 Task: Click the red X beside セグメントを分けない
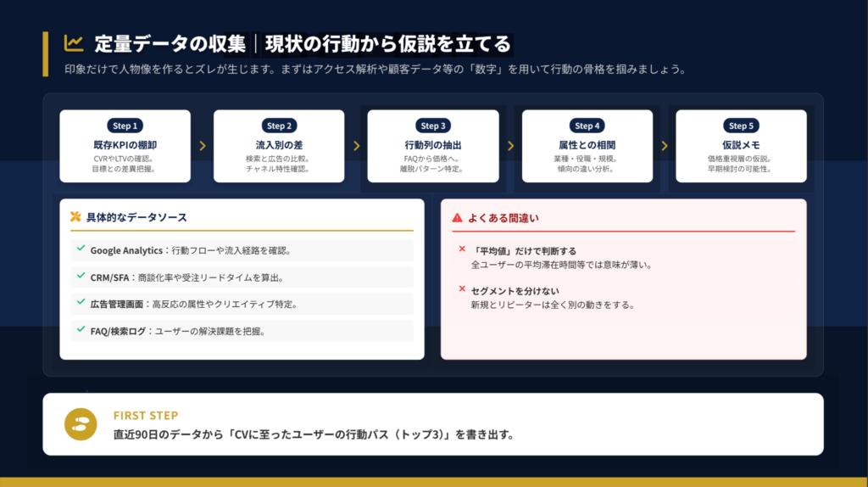(462, 289)
